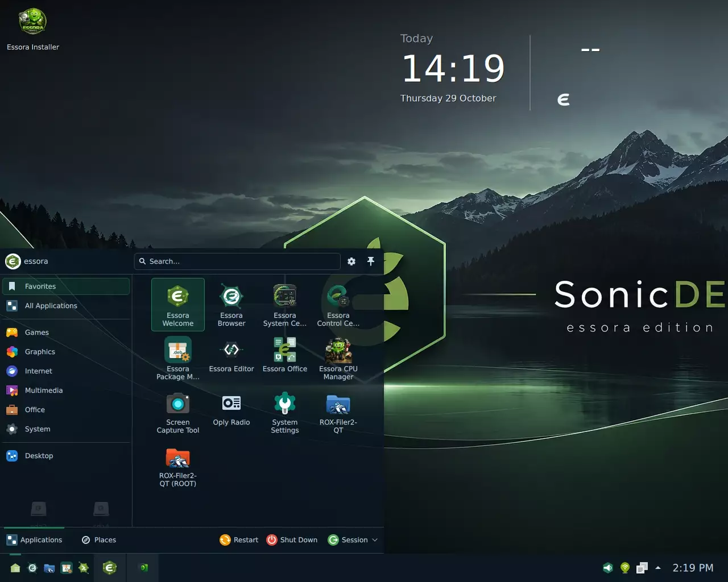Open the network Wi-Fi tray icon
Image resolution: width=728 pixels, height=582 pixels.
click(625, 568)
